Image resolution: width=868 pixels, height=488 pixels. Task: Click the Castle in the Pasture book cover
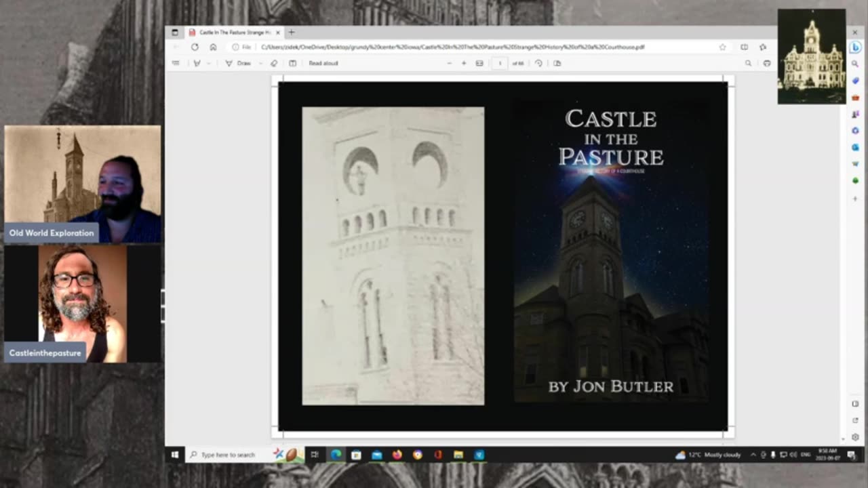[x=611, y=251]
